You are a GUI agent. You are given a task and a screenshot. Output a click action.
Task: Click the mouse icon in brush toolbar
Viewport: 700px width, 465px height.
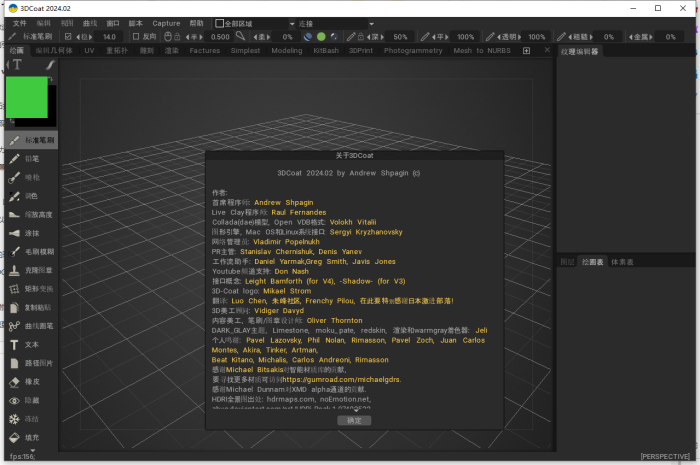pos(168,37)
